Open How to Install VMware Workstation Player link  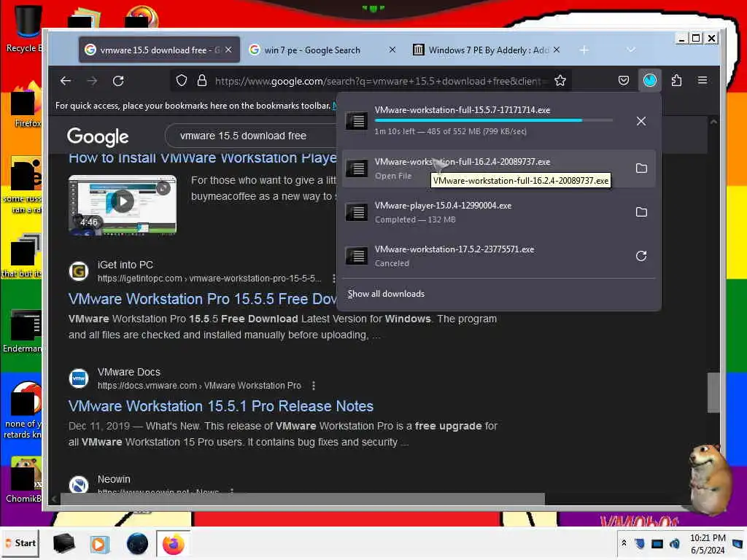(x=203, y=157)
